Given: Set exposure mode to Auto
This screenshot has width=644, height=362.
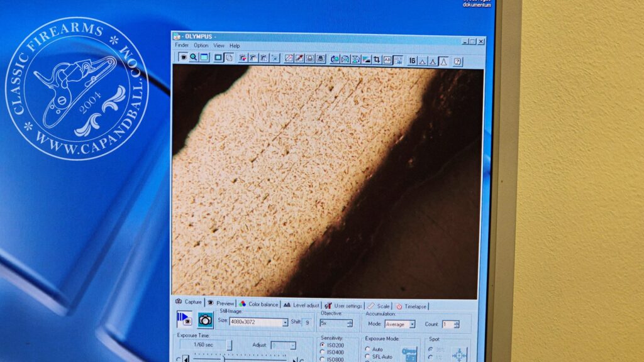Looking at the screenshot, I should 368,349.
